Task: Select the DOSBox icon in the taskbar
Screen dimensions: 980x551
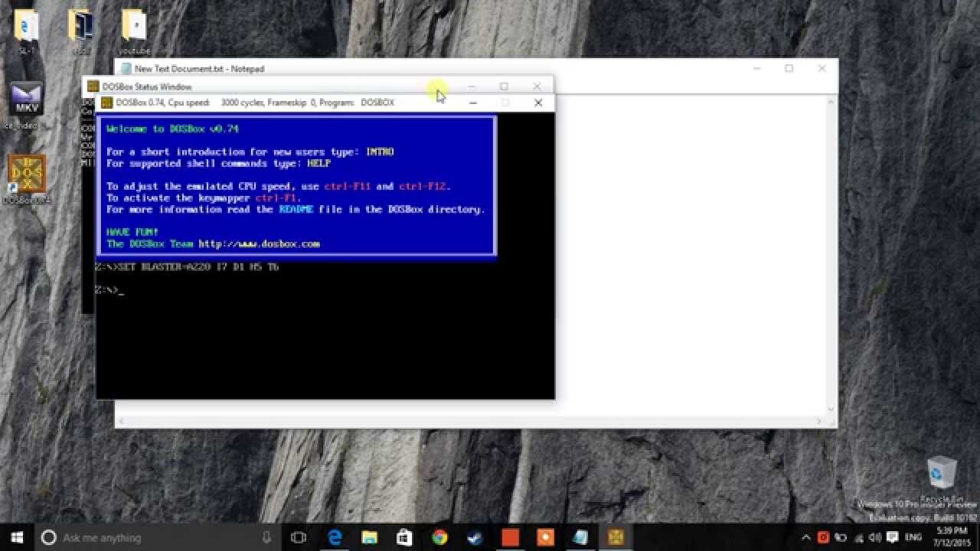Action: [616, 538]
